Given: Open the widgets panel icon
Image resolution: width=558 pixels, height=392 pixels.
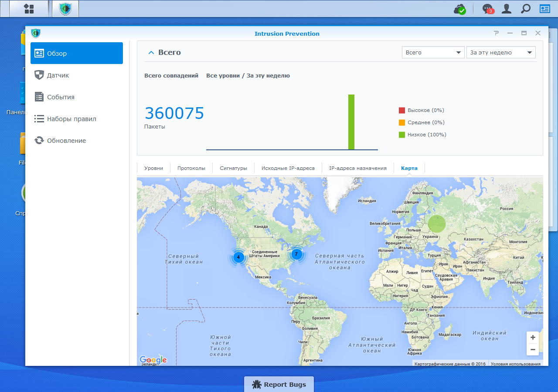Looking at the screenshot, I should pos(545,9).
